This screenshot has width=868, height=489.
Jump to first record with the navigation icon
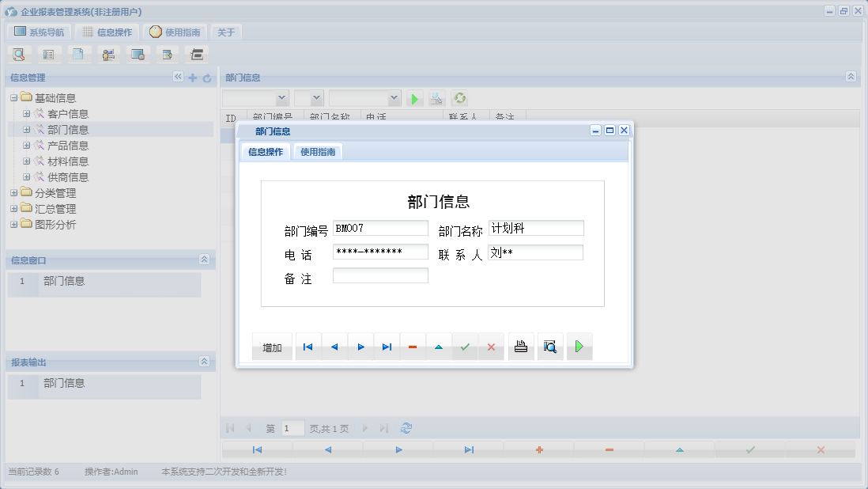pos(308,346)
